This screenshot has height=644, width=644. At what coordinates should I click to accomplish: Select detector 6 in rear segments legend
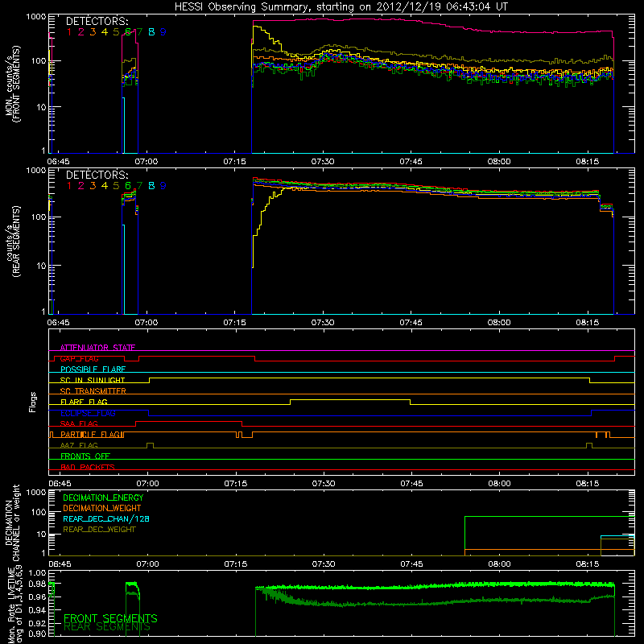point(128,186)
